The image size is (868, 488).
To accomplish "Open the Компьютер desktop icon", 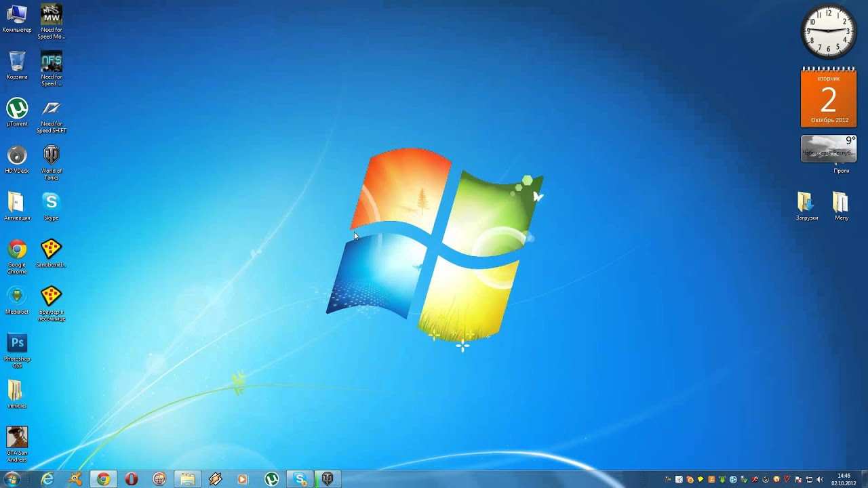I will click(x=17, y=19).
